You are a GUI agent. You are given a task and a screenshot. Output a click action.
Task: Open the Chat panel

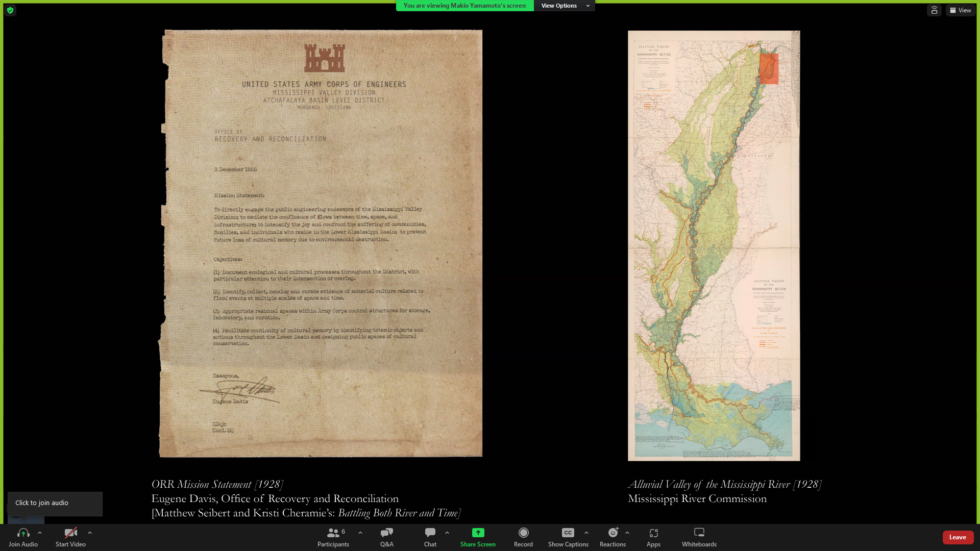pos(430,537)
